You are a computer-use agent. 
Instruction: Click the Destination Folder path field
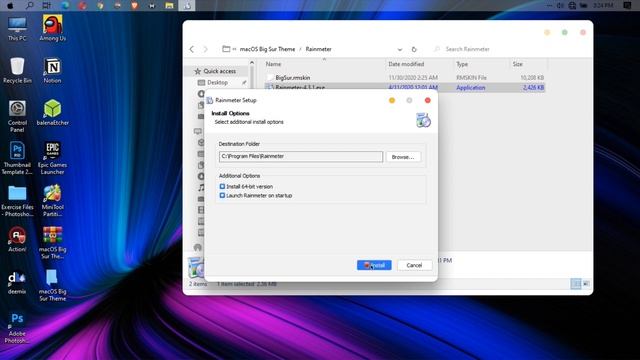pyautogui.click(x=301, y=156)
